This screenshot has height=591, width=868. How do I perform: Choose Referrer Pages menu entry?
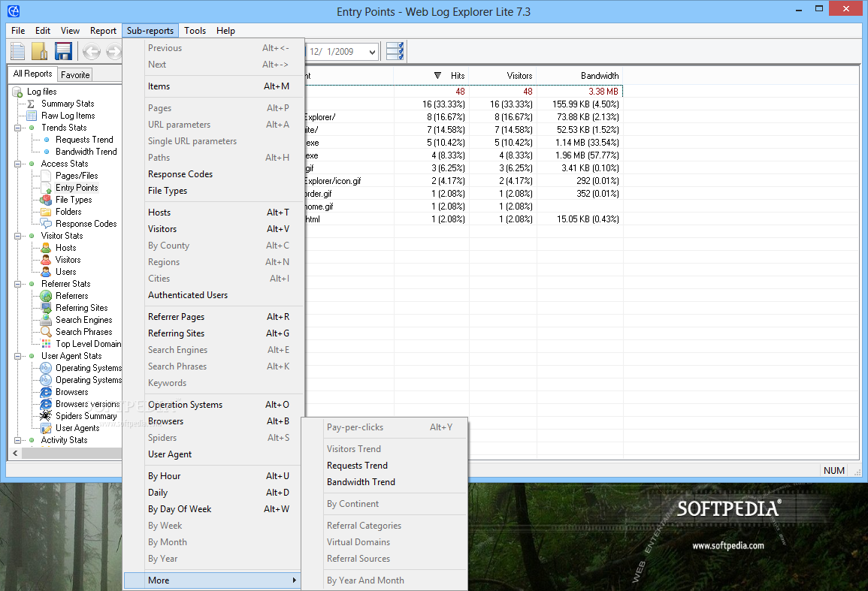click(x=213, y=317)
